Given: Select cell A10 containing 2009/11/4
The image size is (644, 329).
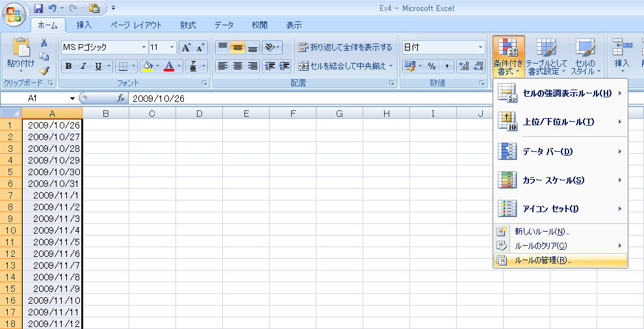Looking at the screenshot, I should point(52,230).
